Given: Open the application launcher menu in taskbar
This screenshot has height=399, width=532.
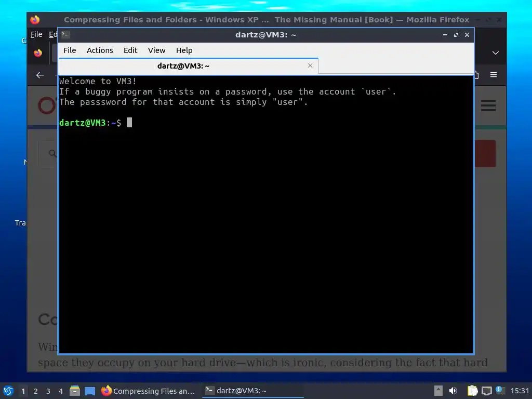Looking at the screenshot, I should point(8,391).
